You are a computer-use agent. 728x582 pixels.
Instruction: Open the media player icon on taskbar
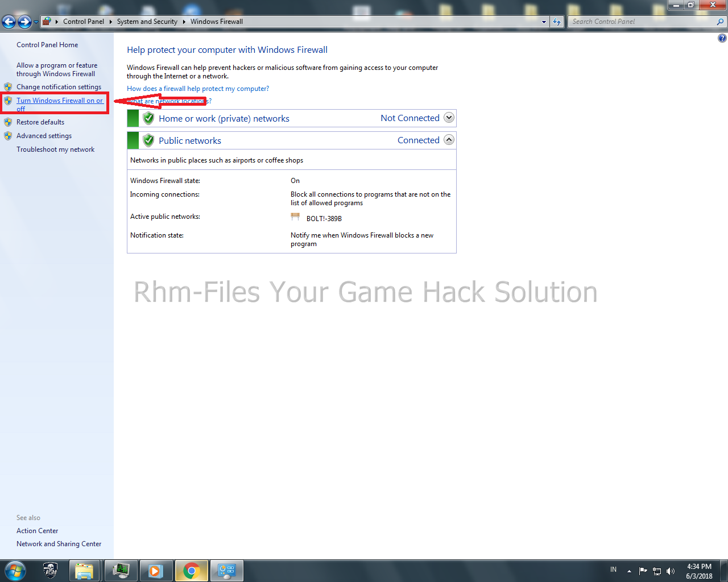coord(156,571)
